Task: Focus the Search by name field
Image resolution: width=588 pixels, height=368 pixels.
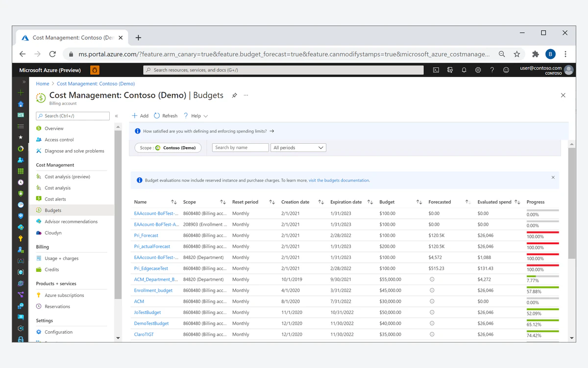Action: point(241,148)
